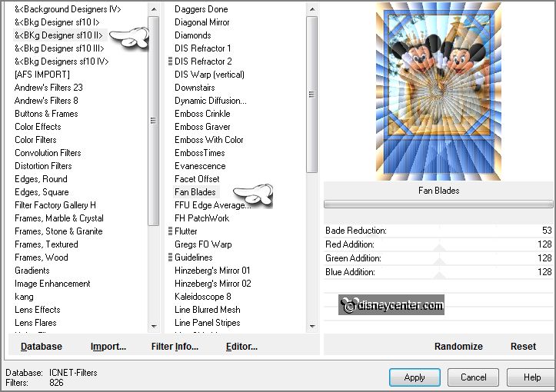This screenshot has height=392, width=556.
Task: Choose Andrew's Filters 8 category
Action: (x=46, y=101)
